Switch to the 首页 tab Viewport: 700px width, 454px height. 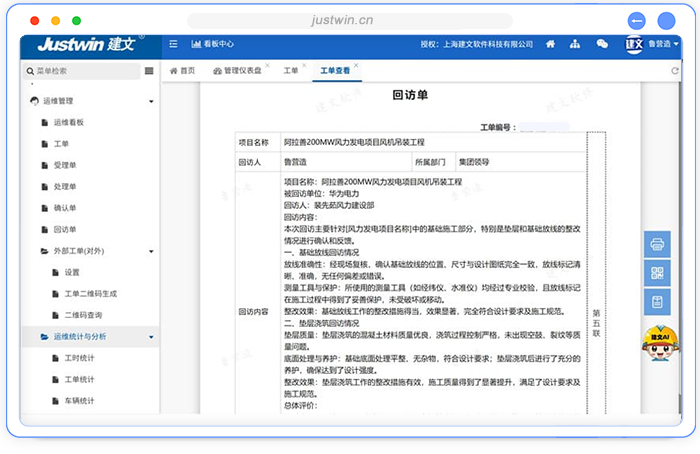(x=183, y=71)
